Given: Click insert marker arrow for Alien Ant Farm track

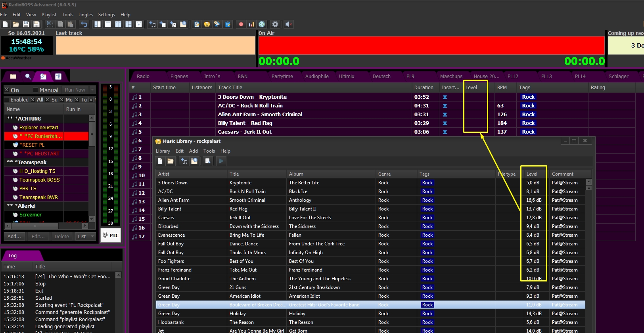Looking at the screenshot, I should (x=445, y=115).
